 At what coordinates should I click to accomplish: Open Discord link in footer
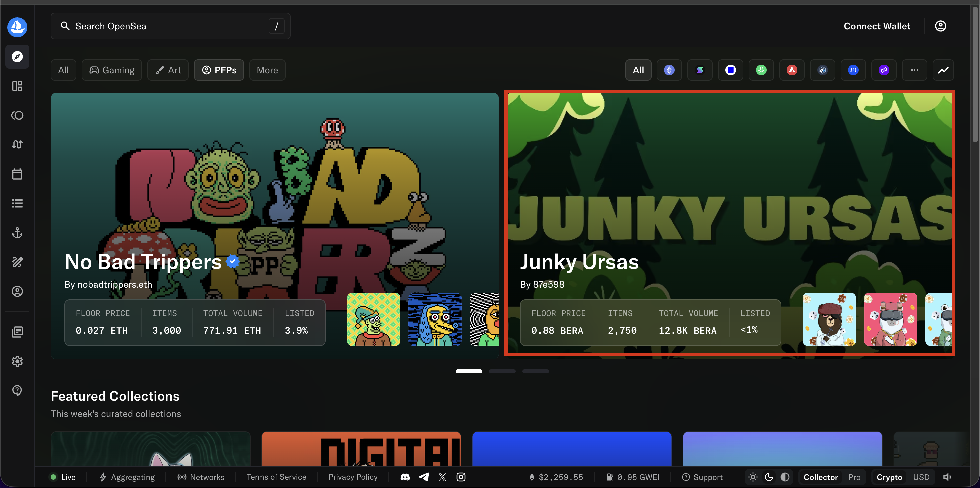[x=405, y=477]
